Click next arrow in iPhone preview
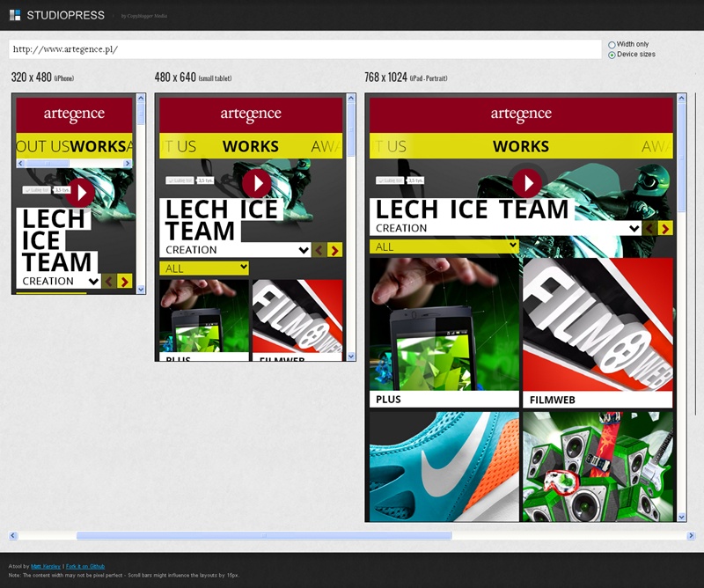The height and width of the screenshot is (588, 704). tap(124, 281)
